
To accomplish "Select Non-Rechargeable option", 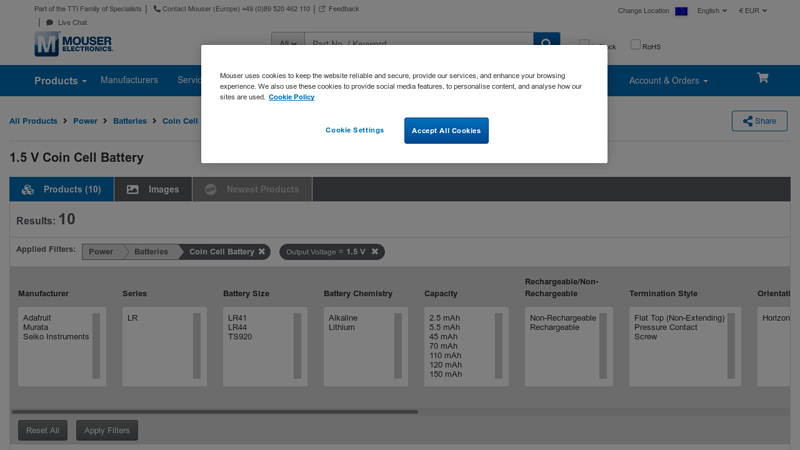I will coord(563,318).
